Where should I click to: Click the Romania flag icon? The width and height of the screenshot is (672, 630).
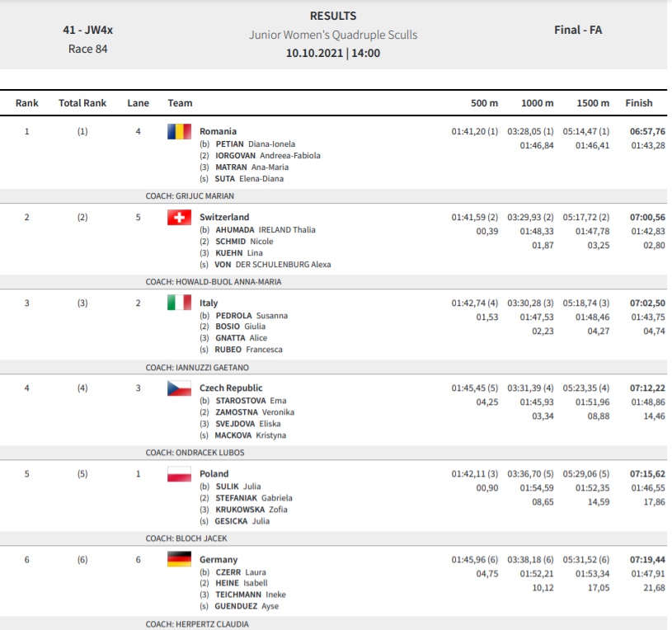point(179,132)
